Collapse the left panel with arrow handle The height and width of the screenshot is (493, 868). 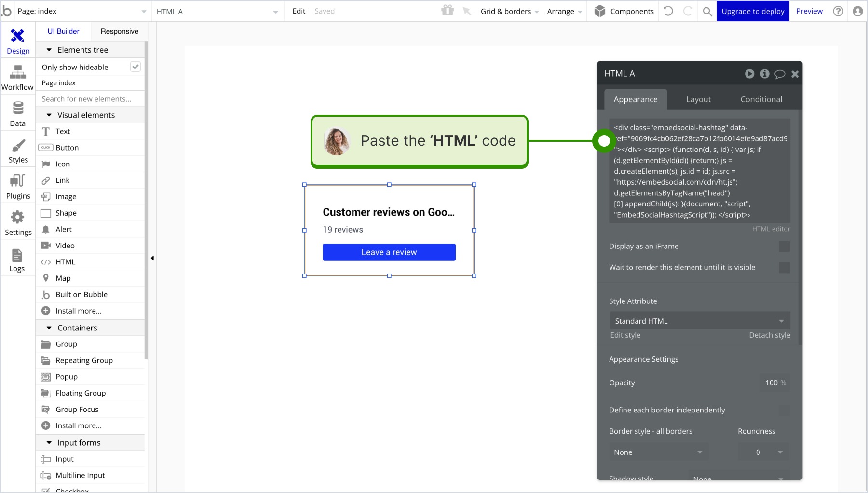coord(152,258)
